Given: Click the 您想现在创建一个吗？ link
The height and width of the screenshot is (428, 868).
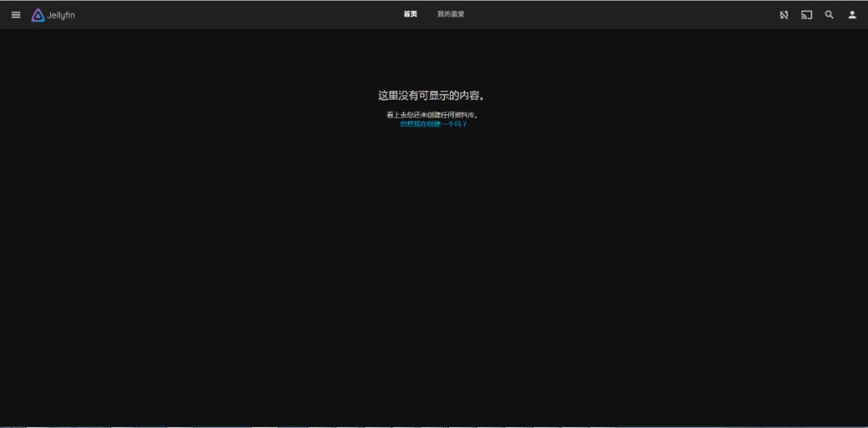Looking at the screenshot, I should tap(433, 124).
